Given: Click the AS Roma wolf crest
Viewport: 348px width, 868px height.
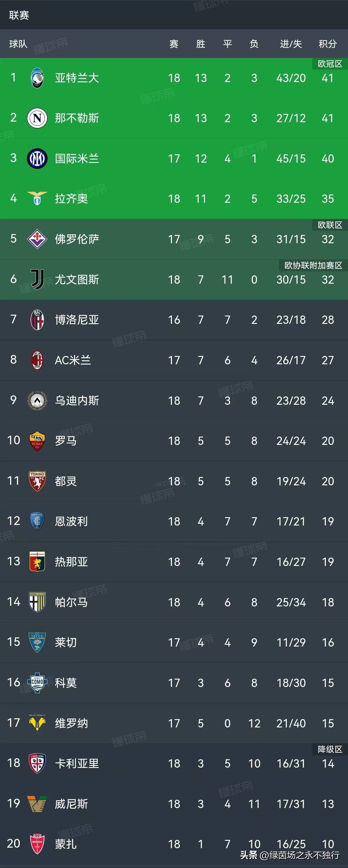Looking at the screenshot, I should (37, 440).
